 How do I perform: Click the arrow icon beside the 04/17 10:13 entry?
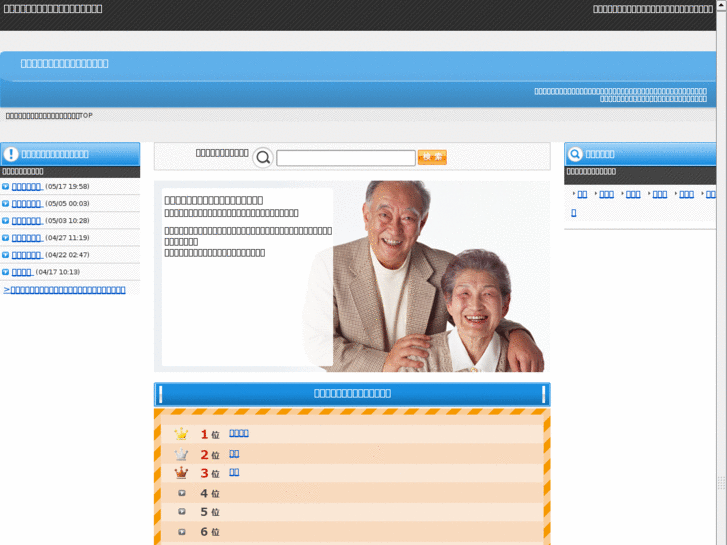pos(6,272)
